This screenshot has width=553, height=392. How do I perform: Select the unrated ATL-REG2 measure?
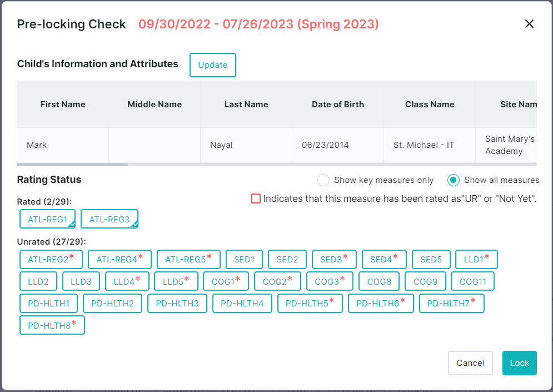pos(51,260)
